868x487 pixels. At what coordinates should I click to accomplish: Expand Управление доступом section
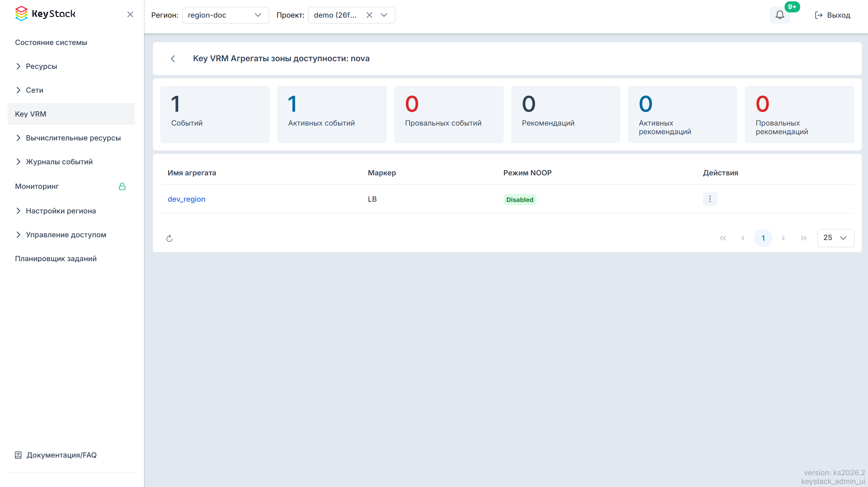[71, 235]
